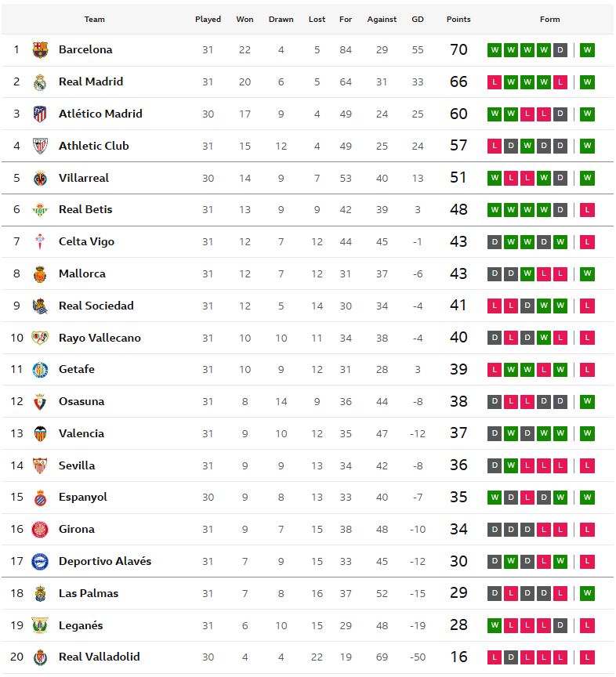Click the Form column header
616x677 pixels.
tap(549, 19)
